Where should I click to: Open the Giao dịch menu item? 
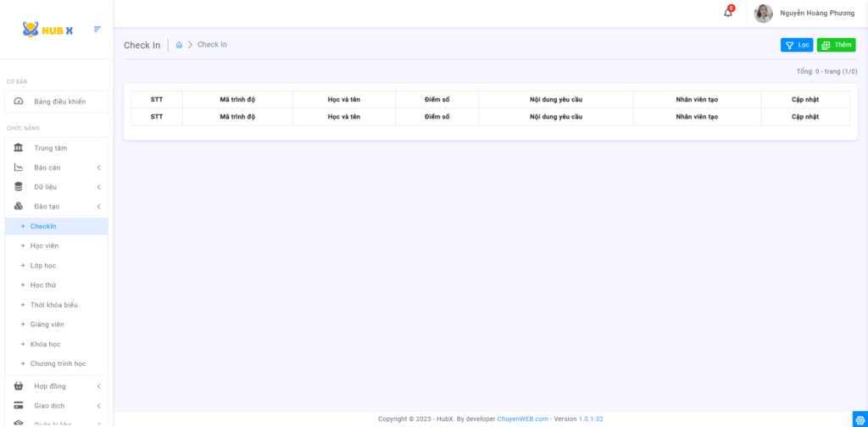[x=57, y=406]
